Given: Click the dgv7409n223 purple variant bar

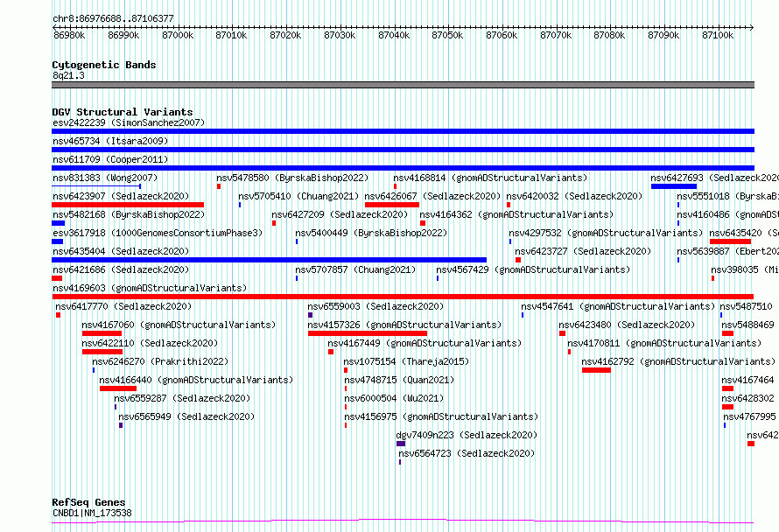Looking at the screenshot, I should tap(401, 444).
